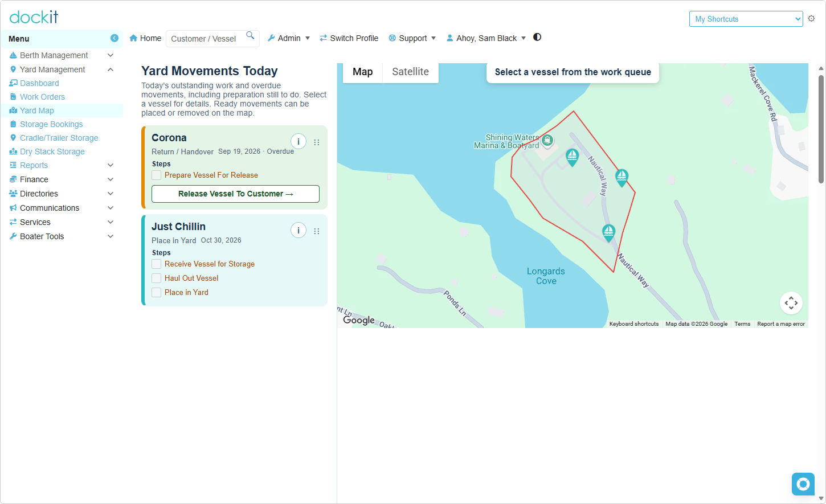
Task: Check Haul Out Vessel step
Action: coord(156,278)
